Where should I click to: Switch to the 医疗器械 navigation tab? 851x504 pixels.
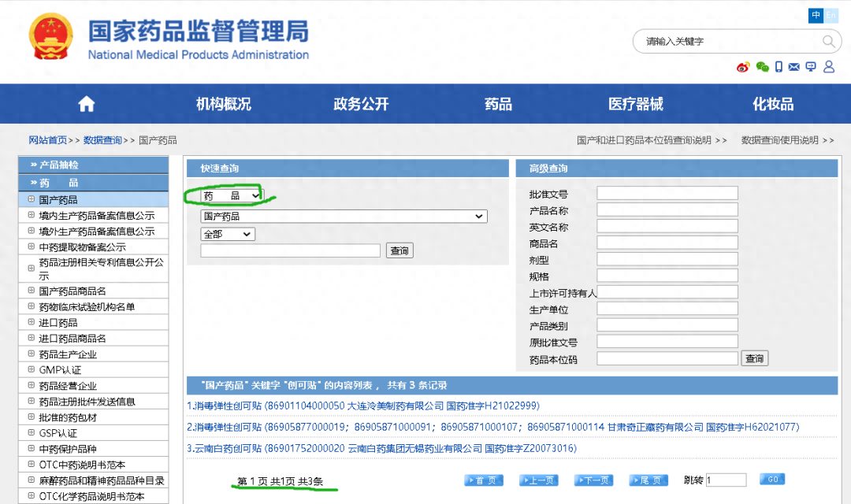point(634,103)
